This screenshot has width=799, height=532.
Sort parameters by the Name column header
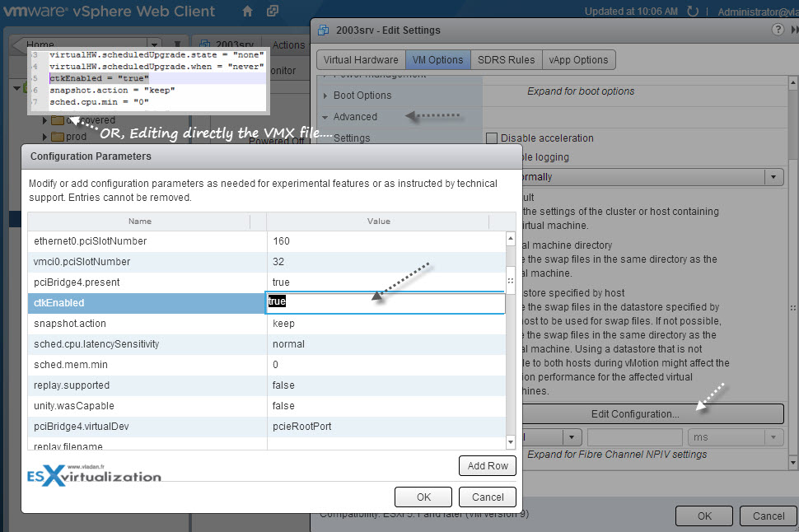point(140,222)
